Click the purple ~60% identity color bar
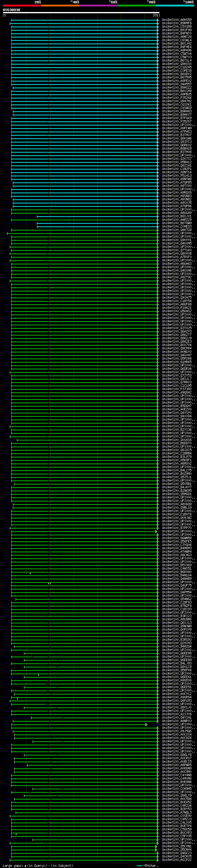 [x=98, y=6]
